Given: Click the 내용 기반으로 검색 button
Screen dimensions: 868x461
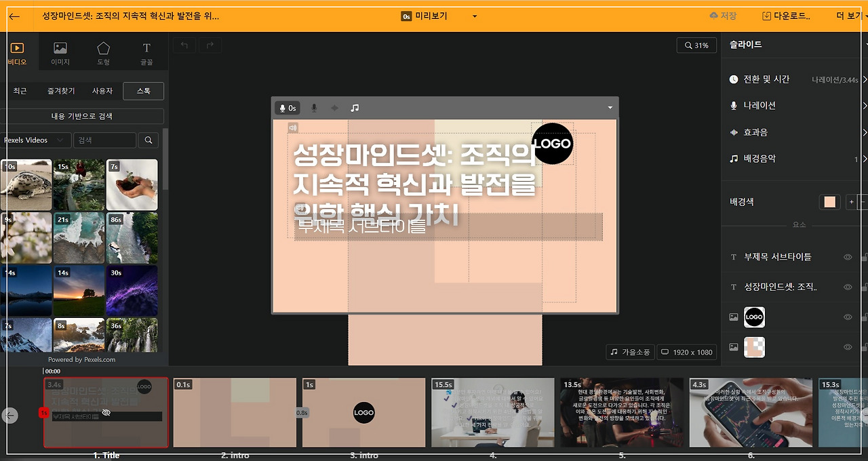Looking at the screenshot, I should tap(82, 116).
